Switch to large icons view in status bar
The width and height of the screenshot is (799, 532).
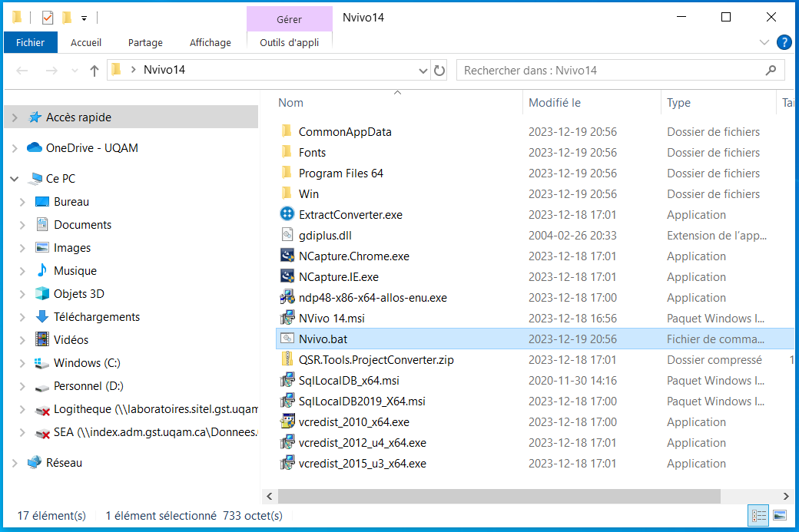pos(779,516)
